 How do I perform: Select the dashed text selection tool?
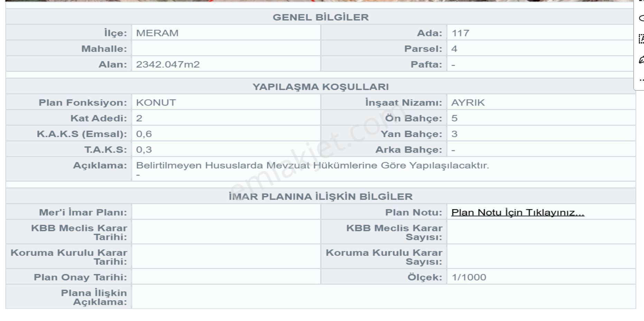(x=641, y=37)
